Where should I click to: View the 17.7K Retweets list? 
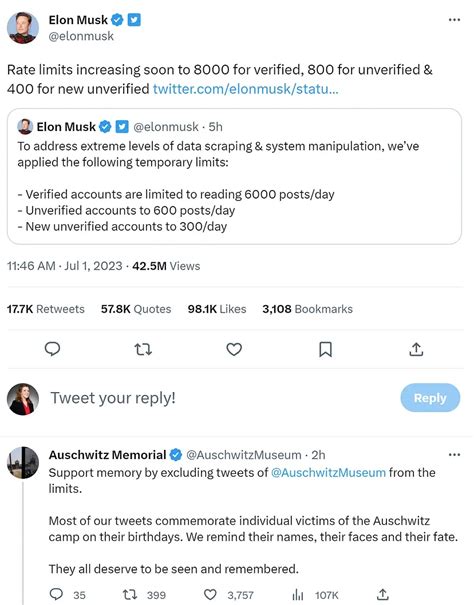pyautogui.click(x=46, y=309)
